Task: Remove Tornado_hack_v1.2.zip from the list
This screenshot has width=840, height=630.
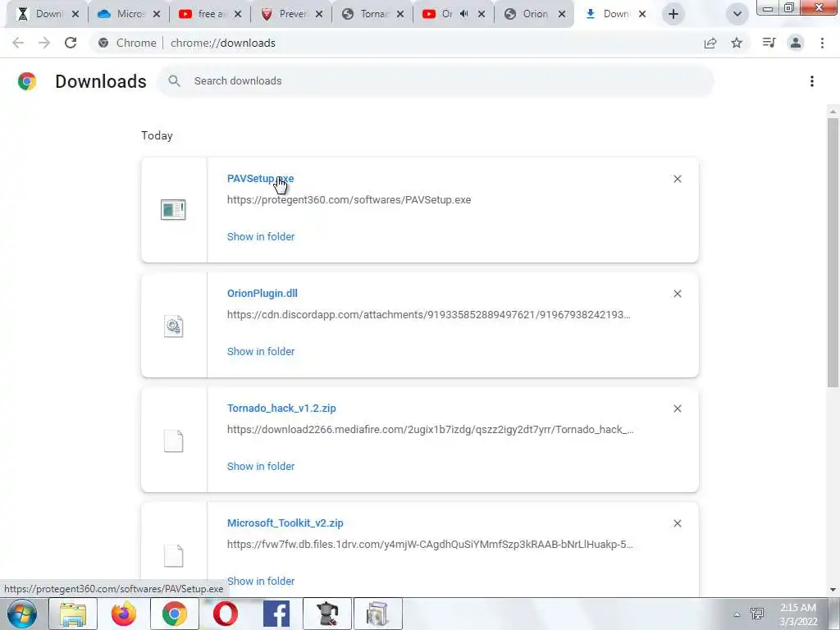Action: click(677, 409)
